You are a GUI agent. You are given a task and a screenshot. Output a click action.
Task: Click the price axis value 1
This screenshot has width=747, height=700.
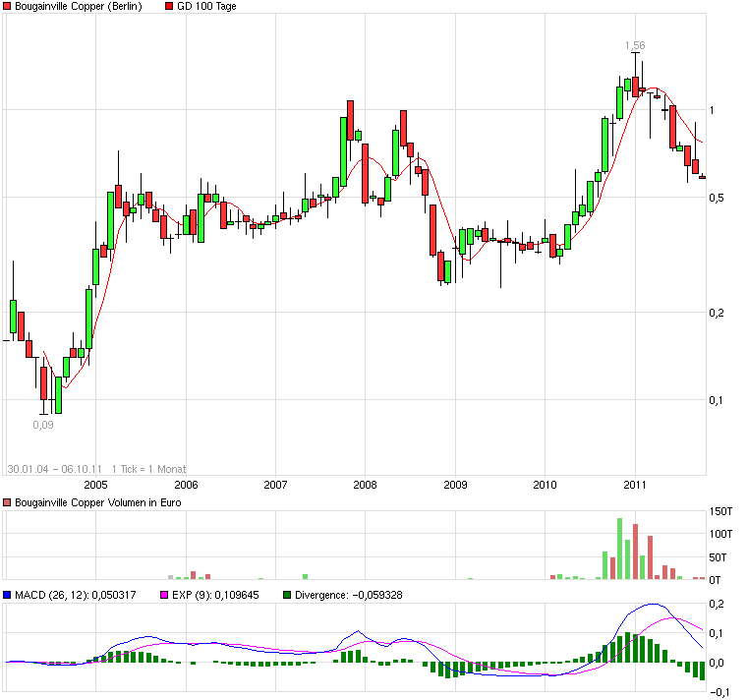coord(713,110)
